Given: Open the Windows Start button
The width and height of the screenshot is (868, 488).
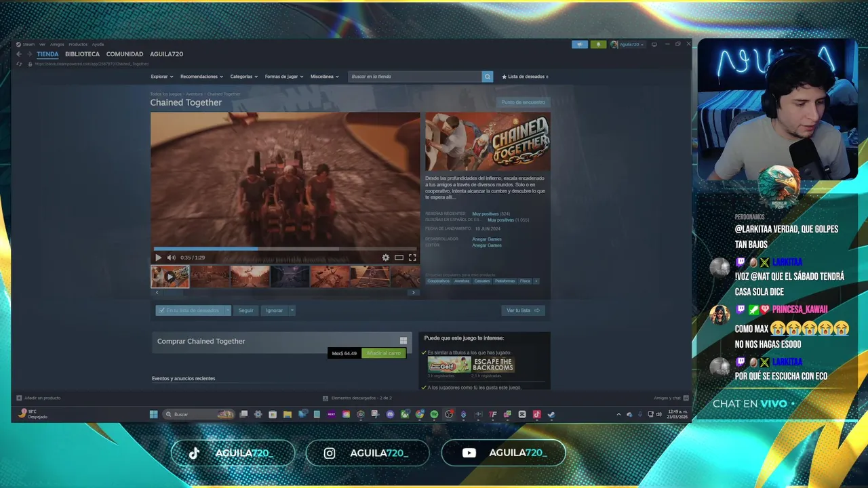Looking at the screenshot, I should click(154, 414).
